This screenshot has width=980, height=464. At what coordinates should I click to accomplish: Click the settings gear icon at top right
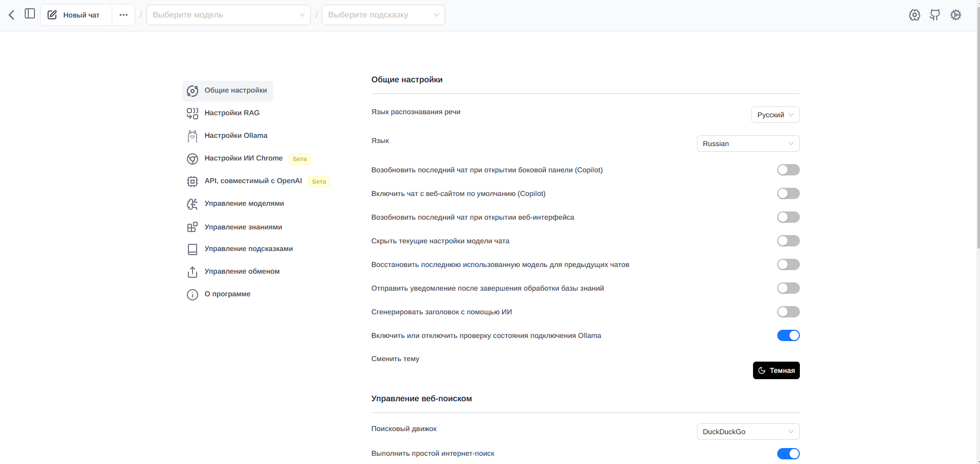956,15
